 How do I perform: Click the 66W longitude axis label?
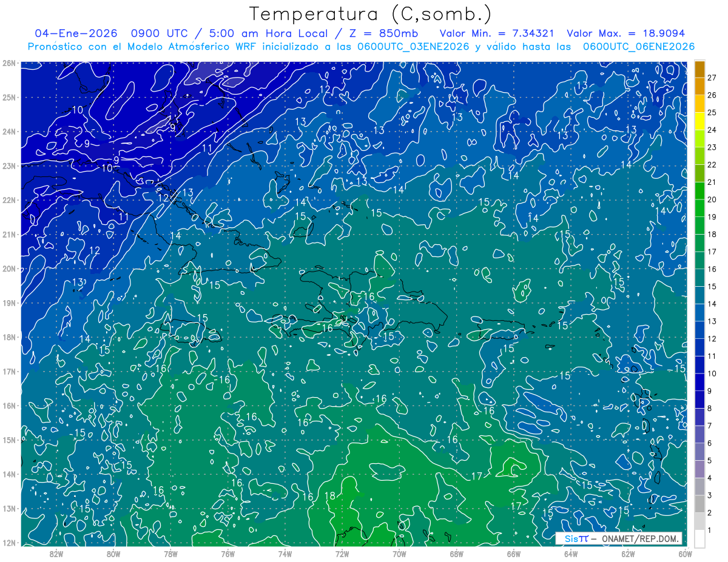click(513, 554)
